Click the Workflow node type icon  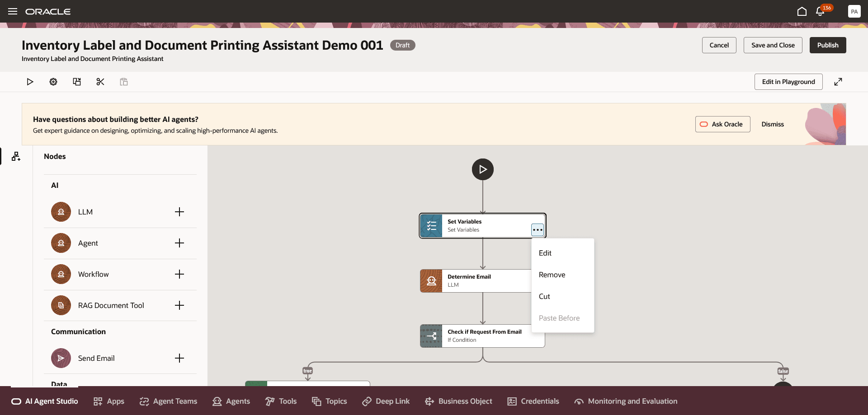point(61,274)
